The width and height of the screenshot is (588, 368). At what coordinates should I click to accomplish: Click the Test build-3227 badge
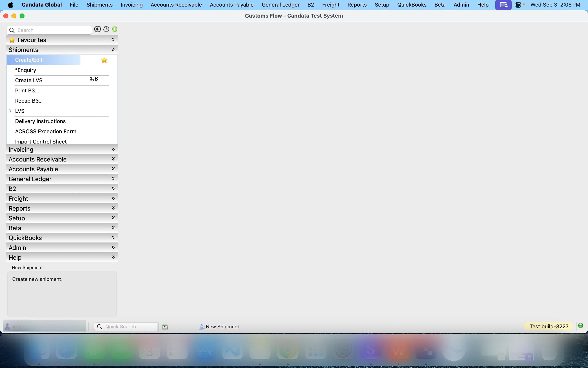click(x=549, y=326)
